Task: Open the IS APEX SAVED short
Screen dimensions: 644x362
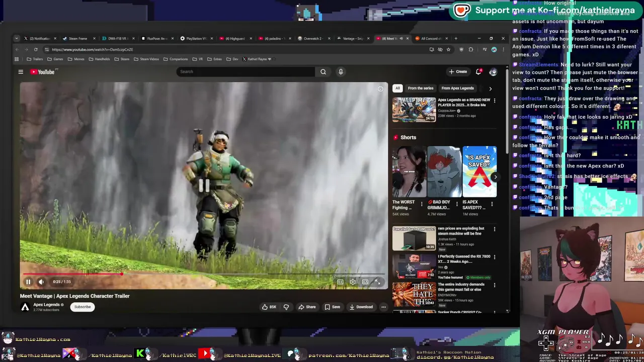Action: [479, 171]
